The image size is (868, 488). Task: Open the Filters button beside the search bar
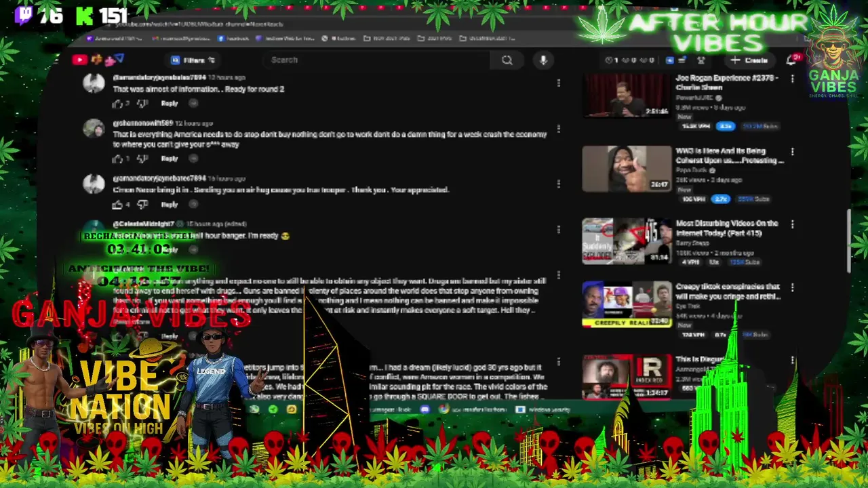pos(193,60)
